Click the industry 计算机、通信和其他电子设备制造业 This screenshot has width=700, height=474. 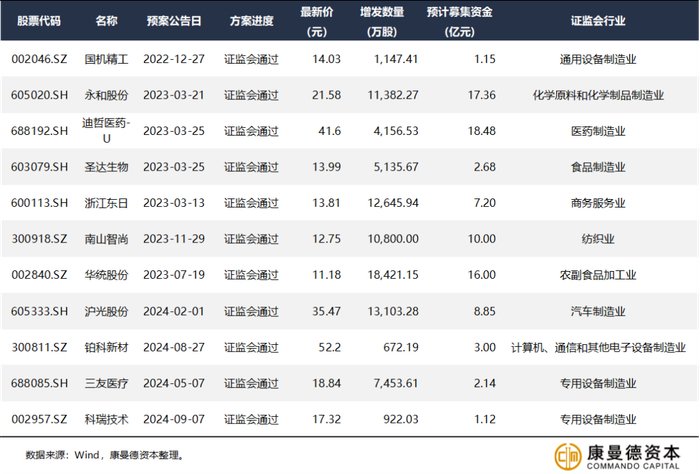pos(598,347)
